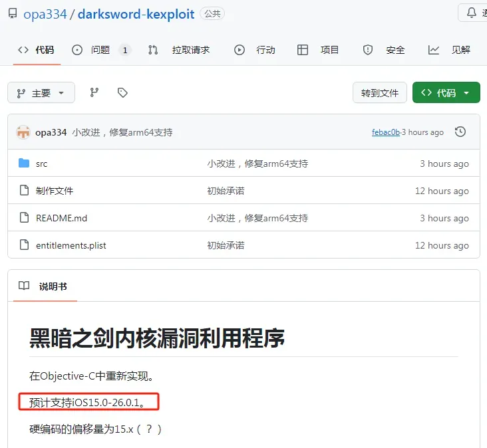Image resolution: width=487 pixels, height=448 pixels.
Task: Click the branches icon next to 主要
Action: (94, 92)
